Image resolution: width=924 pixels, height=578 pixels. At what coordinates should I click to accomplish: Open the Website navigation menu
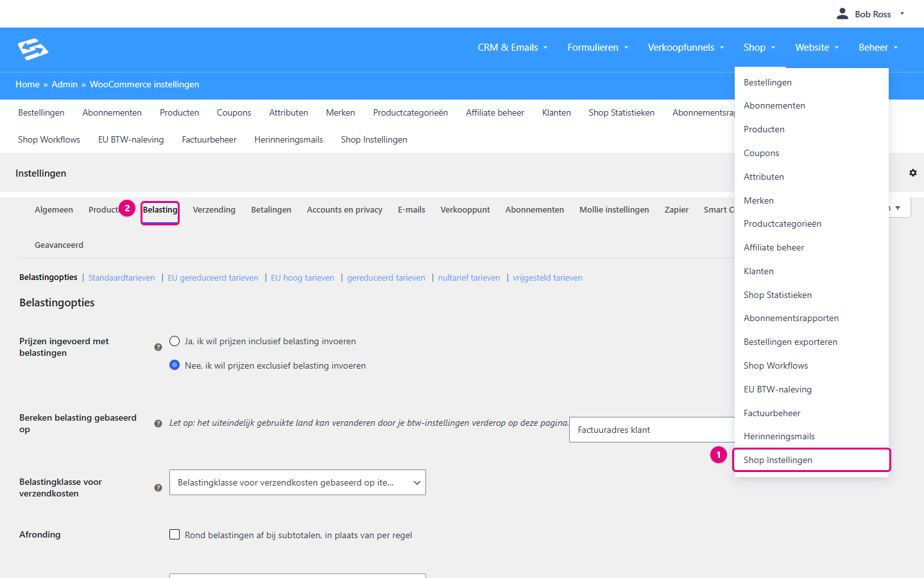(x=817, y=48)
